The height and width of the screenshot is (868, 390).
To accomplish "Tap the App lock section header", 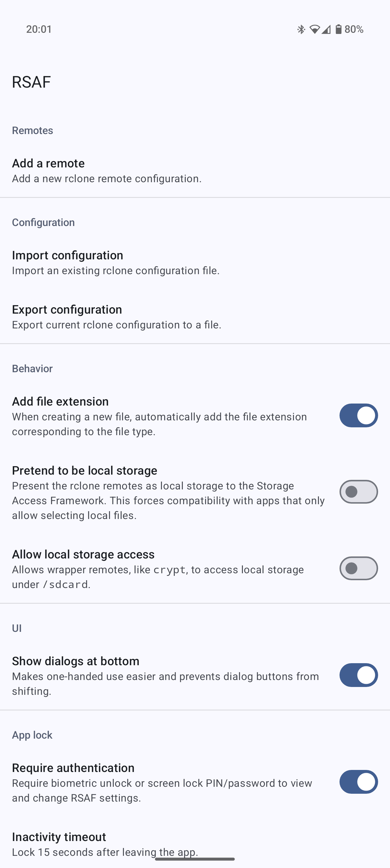I will point(32,735).
